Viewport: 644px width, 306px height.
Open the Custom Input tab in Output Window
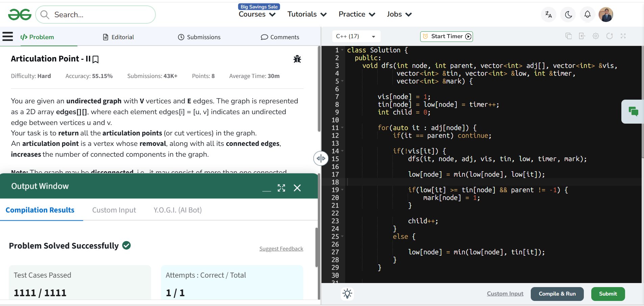pyautogui.click(x=114, y=210)
